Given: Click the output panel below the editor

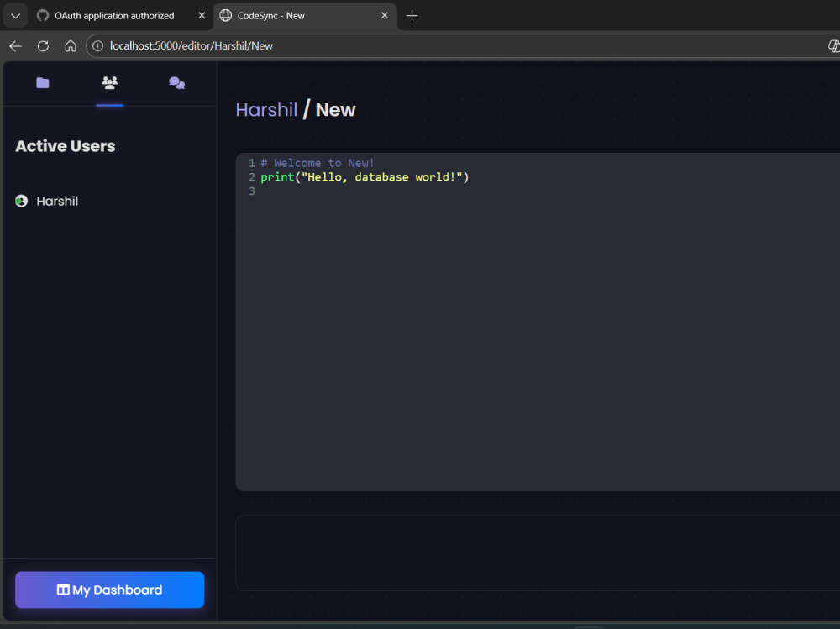Looking at the screenshot, I should pyautogui.click(x=538, y=553).
